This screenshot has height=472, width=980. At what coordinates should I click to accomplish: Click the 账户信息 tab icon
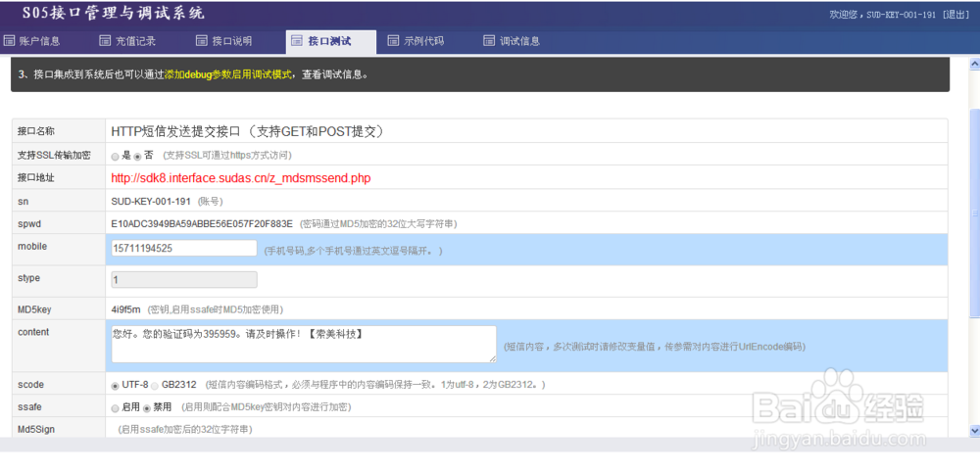(10, 41)
